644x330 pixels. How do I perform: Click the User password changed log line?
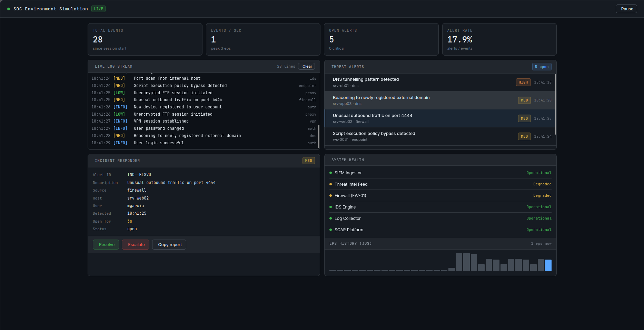pyautogui.click(x=204, y=128)
